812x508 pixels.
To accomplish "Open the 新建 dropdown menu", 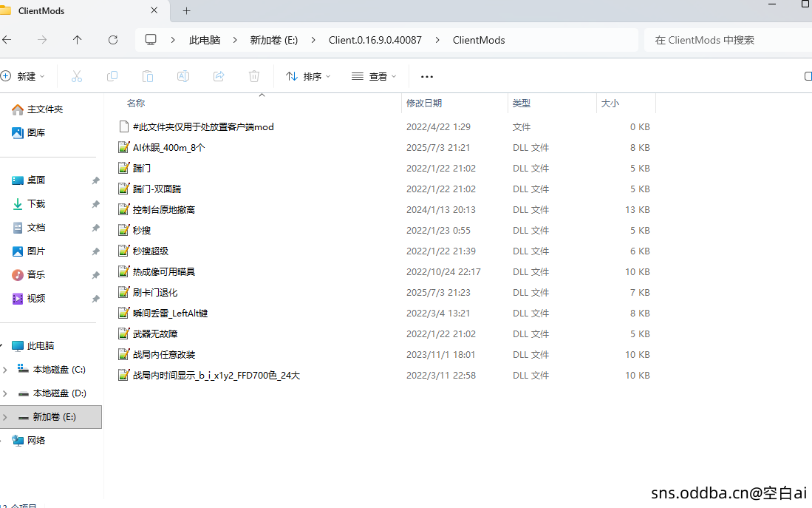I will [x=24, y=76].
